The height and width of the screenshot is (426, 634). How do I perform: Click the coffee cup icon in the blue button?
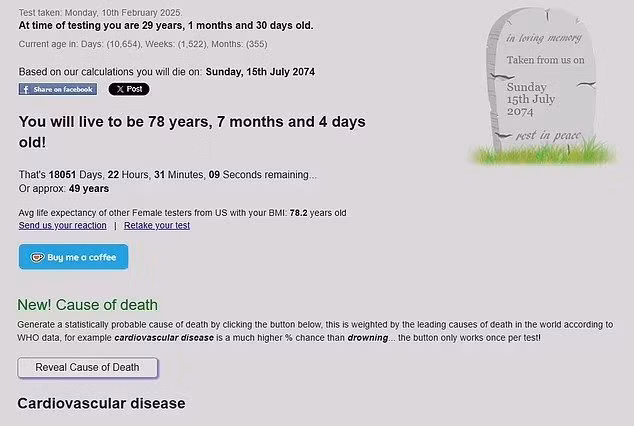click(37, 257)
